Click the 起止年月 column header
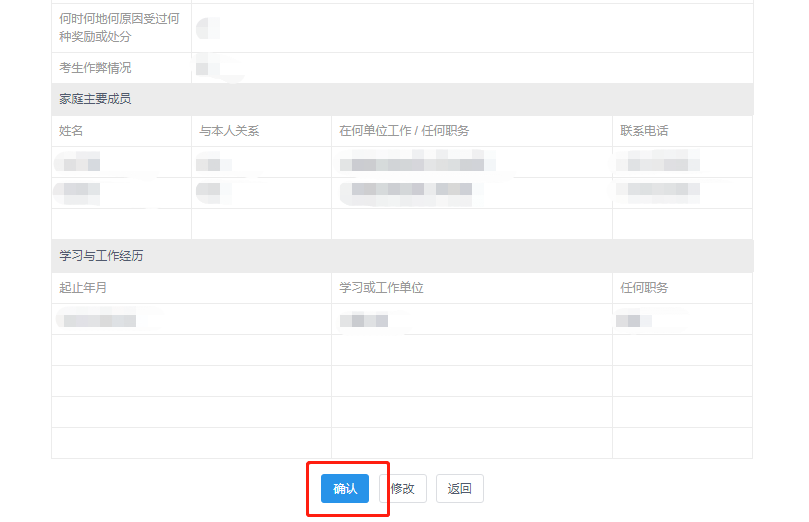Viewport: 809px width, 522px height. click(83, 288)
